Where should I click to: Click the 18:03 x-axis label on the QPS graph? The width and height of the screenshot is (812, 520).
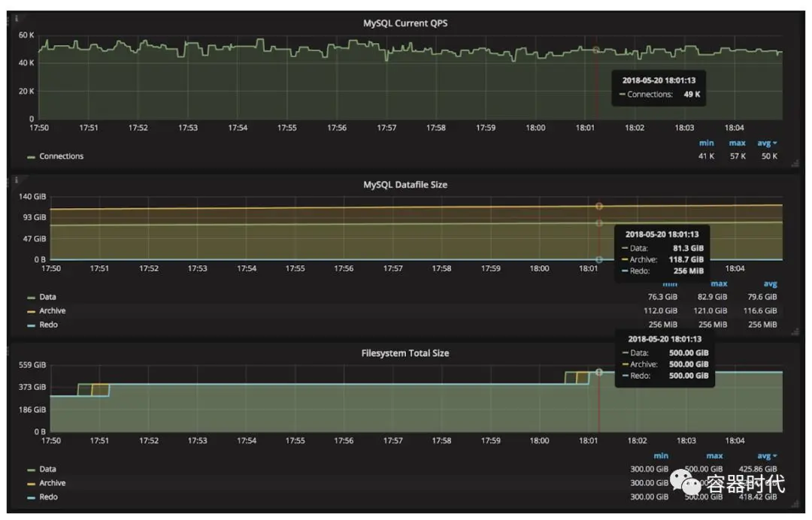click(684, 128)
